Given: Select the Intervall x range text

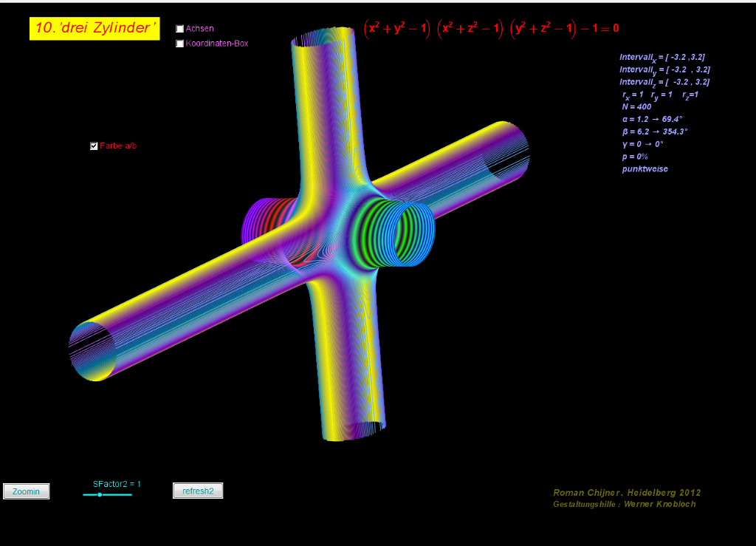Looking at the screenshot, I should click(x=664, y=58).
